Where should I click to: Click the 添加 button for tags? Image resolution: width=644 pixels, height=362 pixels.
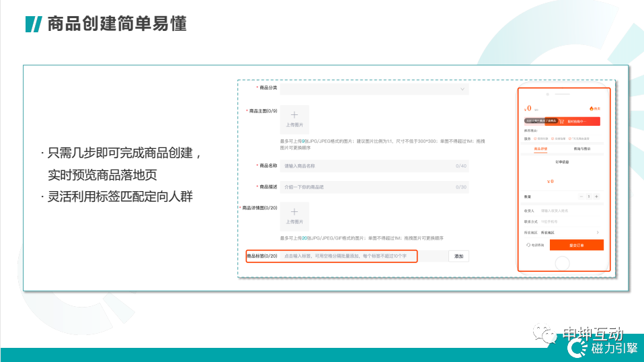(x=458, y=256)
